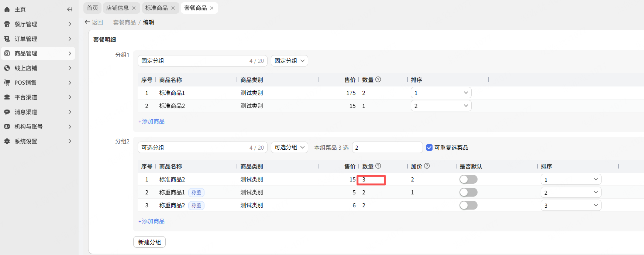The image size is (644, 255).
Task: Toggle 是否默认 switch for 标准商品2
Action: tap(468, 179)
